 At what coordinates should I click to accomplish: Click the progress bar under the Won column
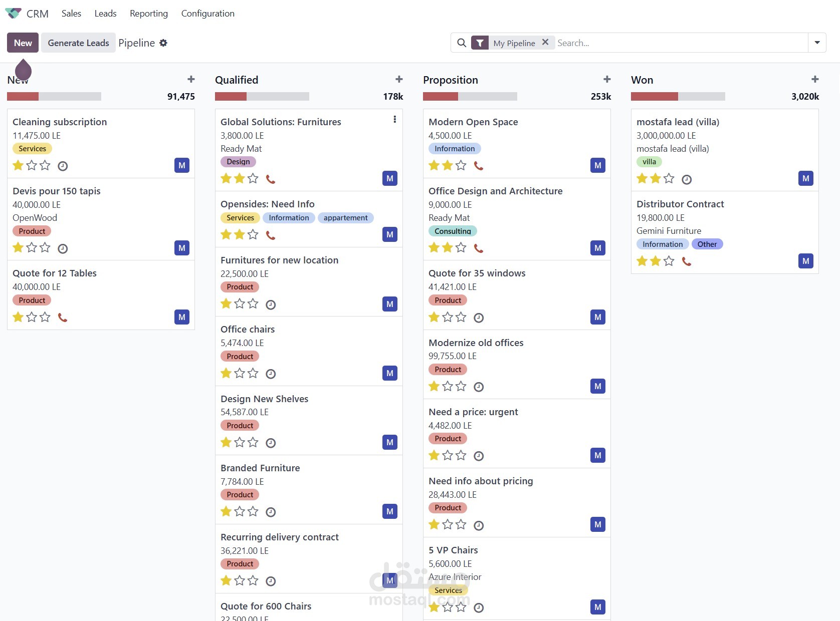pyautogui.click(x=678, y=96)
